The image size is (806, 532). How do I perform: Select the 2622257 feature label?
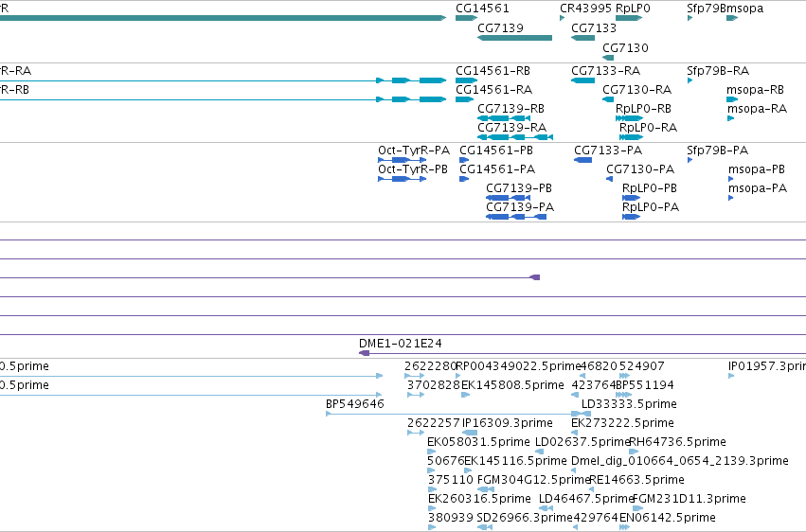[x=434, y=423]
